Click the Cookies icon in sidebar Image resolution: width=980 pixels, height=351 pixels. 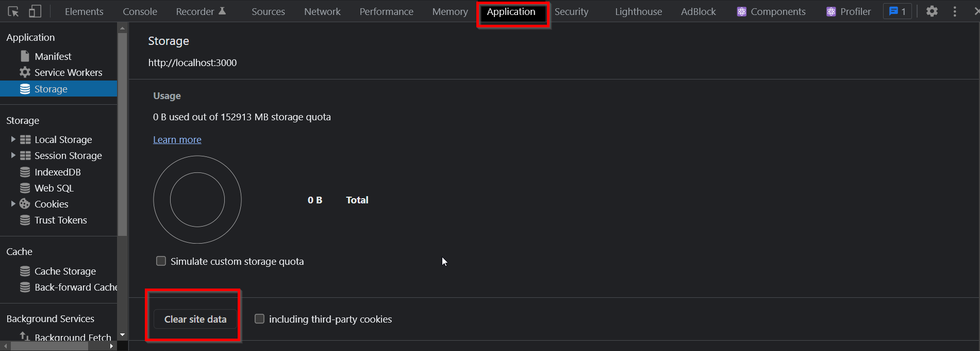pos(25,204)
